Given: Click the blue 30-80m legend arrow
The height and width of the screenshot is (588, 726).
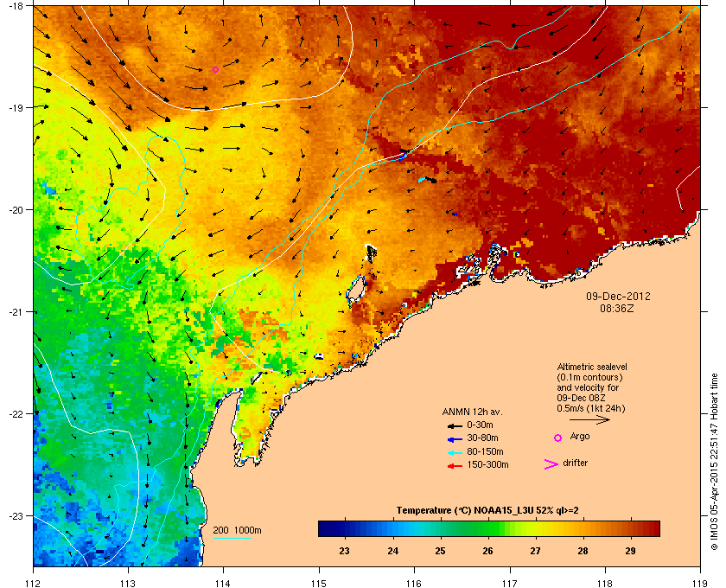Looking at the screenshot, I should [x=455, y=439].
